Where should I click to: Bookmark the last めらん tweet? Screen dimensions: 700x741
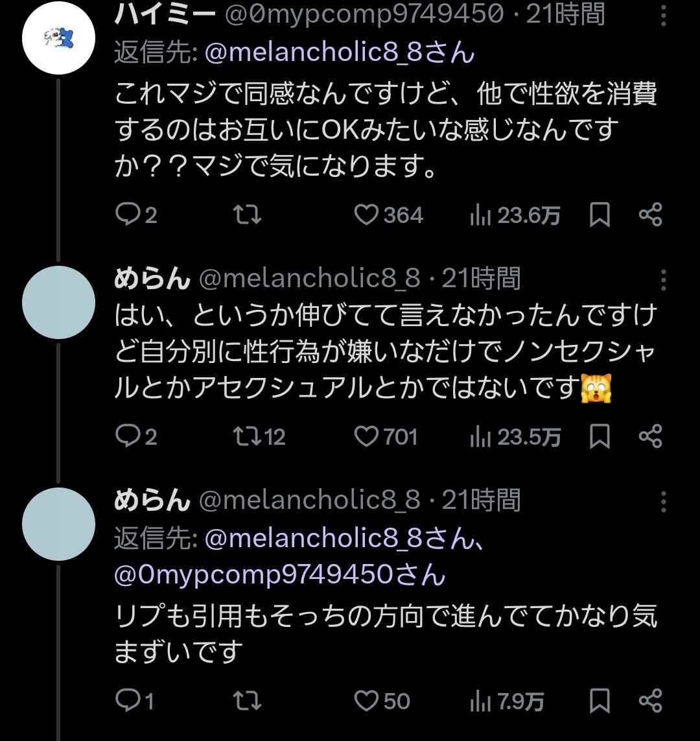coord(600,700)
